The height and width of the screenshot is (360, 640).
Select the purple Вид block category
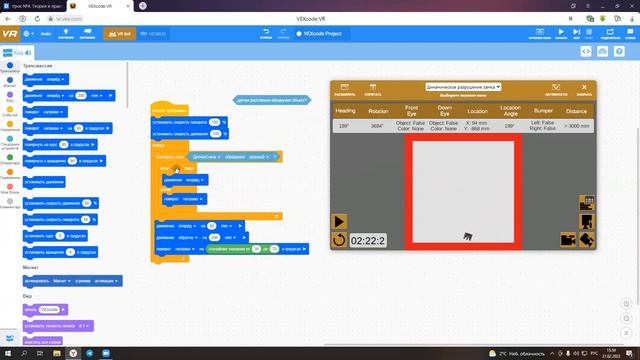coord(10,97)
